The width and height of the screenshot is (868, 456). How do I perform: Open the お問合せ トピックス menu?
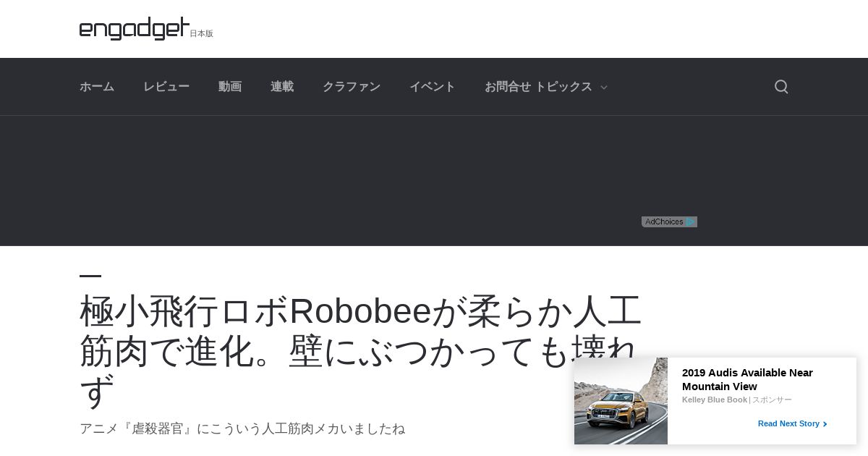point(546,87)
